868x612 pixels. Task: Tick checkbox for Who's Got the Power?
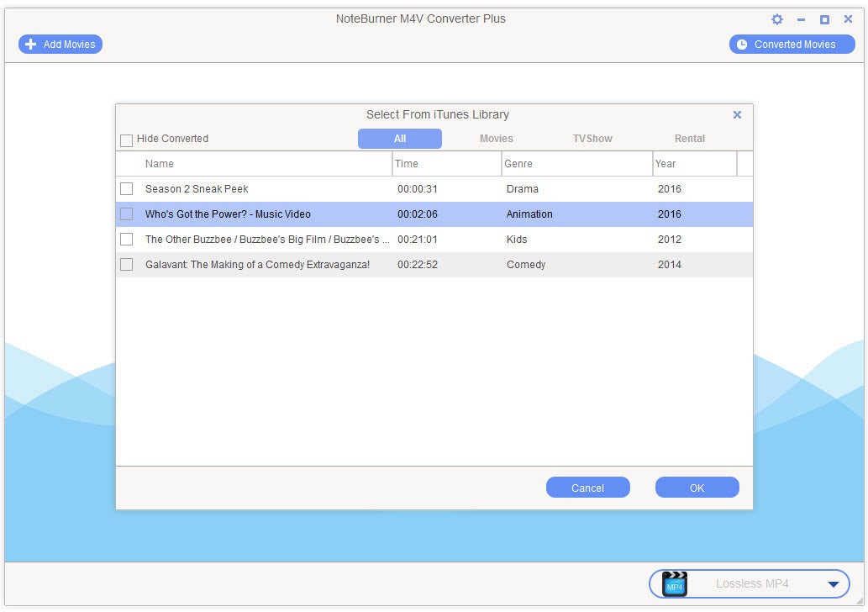click(126, 214)
